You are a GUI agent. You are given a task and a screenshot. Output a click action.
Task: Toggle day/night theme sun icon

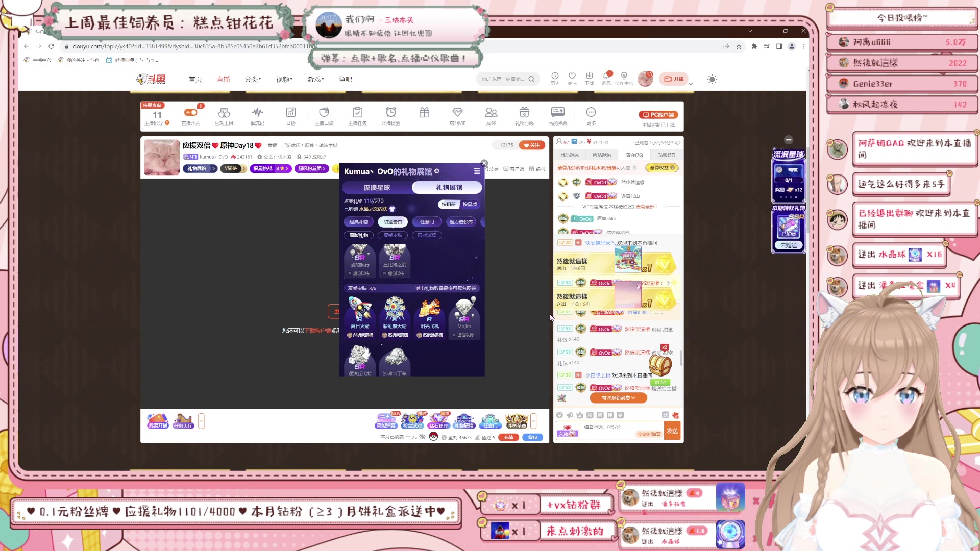tap(712, 79)
